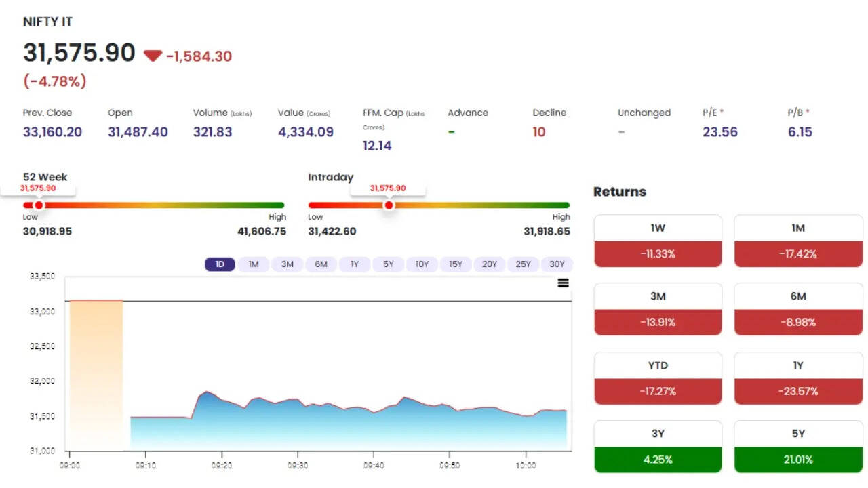
Task: Choose the 30Y chart range
Action: (557, 264)
